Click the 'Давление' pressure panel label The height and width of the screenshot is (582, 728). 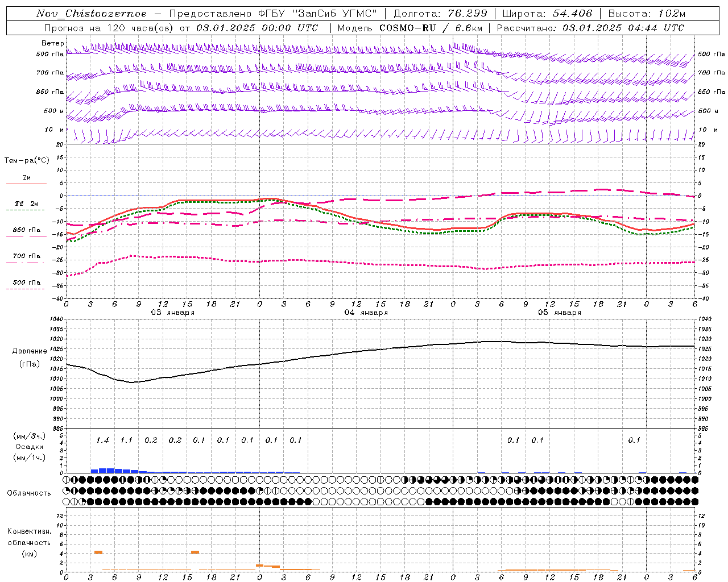coord(30,351)
